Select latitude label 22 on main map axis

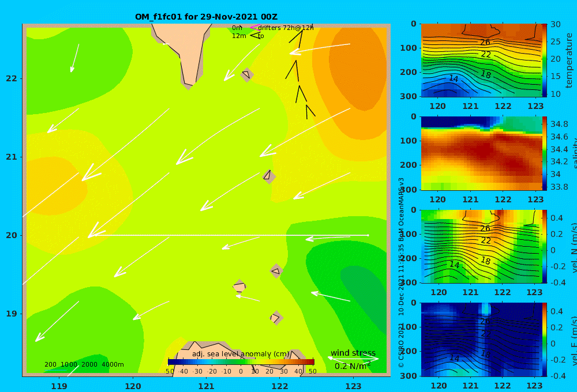point(12,78)
